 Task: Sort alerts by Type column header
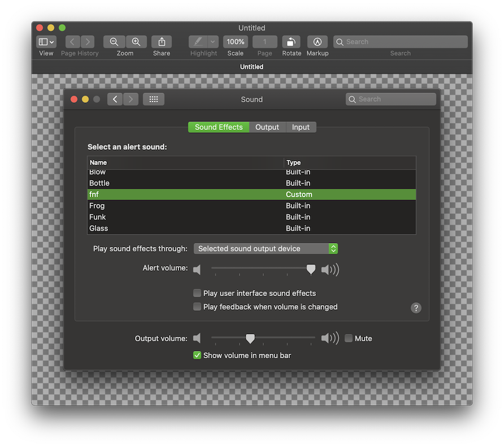350,163
